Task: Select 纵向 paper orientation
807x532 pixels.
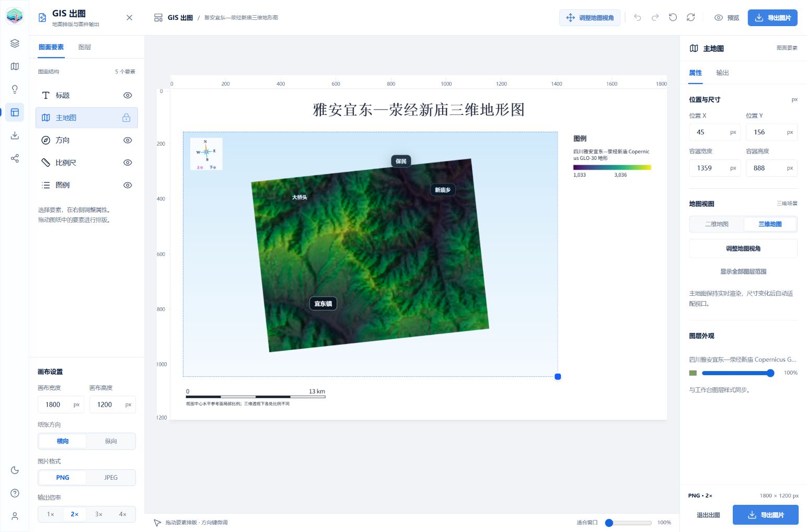Action: [111, 441]
